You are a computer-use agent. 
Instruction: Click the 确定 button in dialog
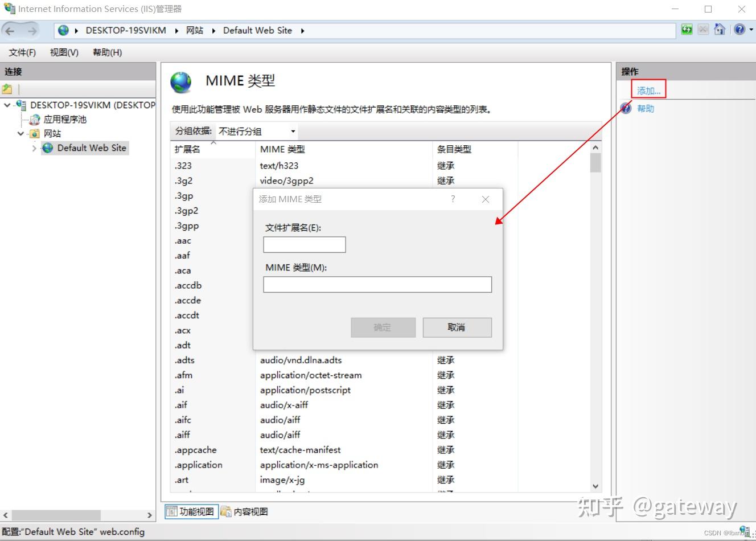(383, 327)
